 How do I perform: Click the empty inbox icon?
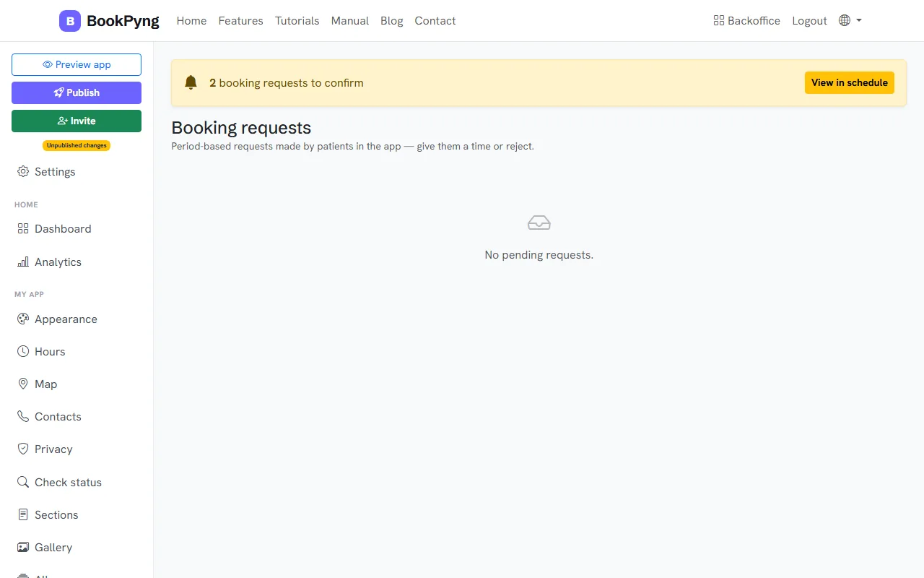(539, 223)
